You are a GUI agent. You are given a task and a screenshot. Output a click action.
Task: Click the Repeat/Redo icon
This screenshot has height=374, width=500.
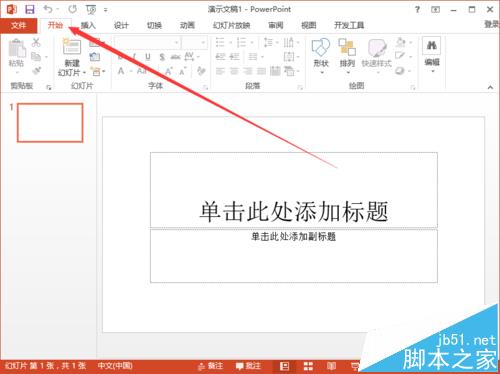[x=72, y=9]
